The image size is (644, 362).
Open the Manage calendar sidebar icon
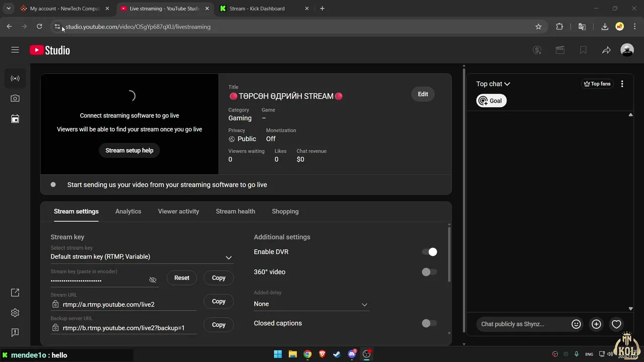(x=15, y=119)
